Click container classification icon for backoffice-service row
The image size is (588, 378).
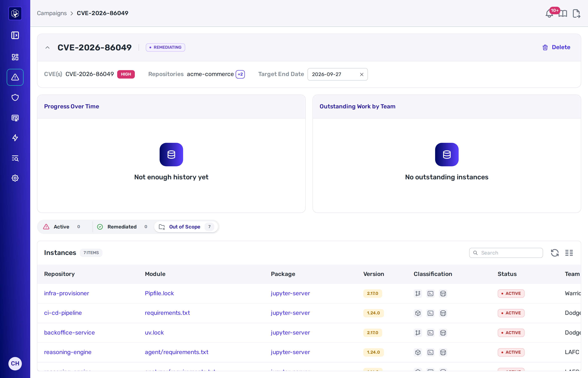coord(443,333)
